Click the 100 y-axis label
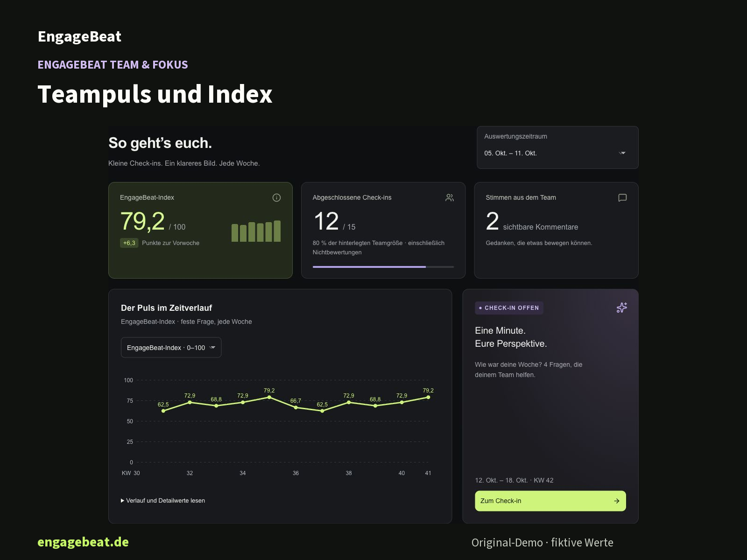 [128, 380]
